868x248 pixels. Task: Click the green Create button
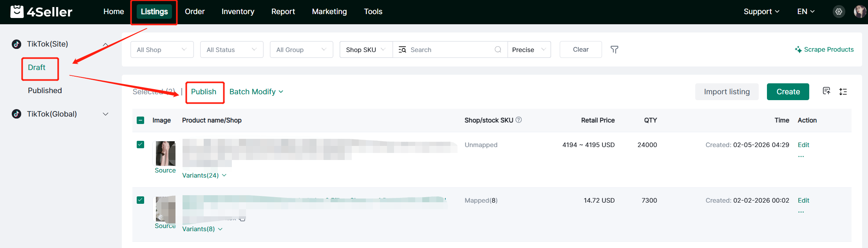point(788,92)
